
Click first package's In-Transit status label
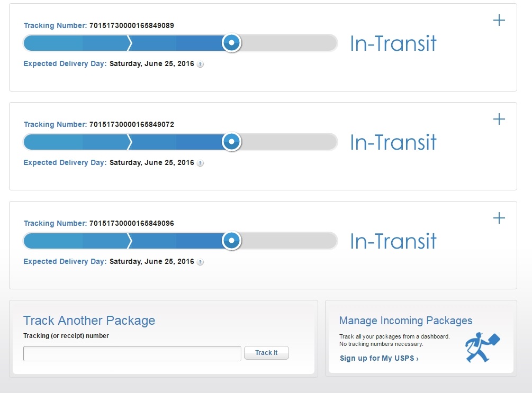click(x=393, y=43)
